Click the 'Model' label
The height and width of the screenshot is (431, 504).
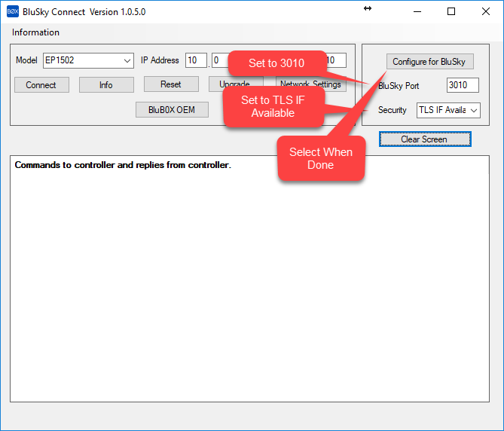26,60
